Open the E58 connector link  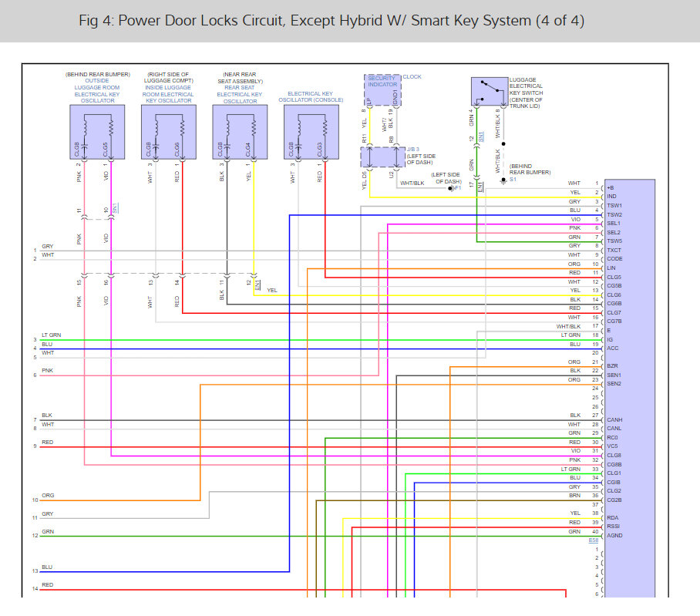click(593, 540)
